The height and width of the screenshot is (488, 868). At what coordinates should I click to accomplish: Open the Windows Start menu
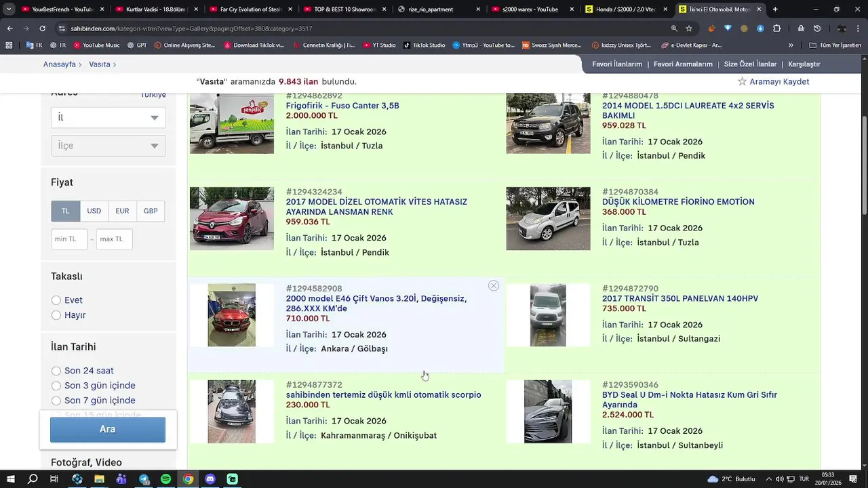coord(10,479)
